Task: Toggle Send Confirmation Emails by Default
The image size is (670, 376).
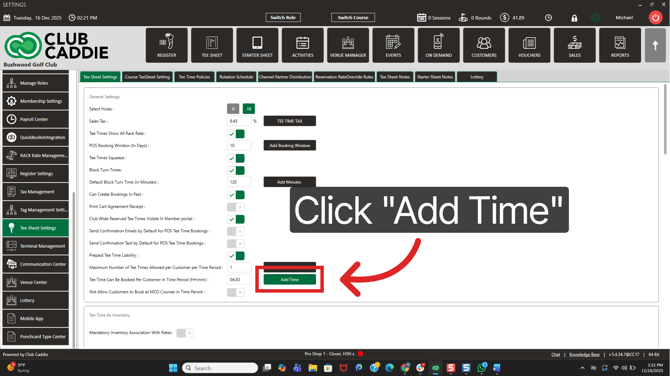Action: point(235,231)
